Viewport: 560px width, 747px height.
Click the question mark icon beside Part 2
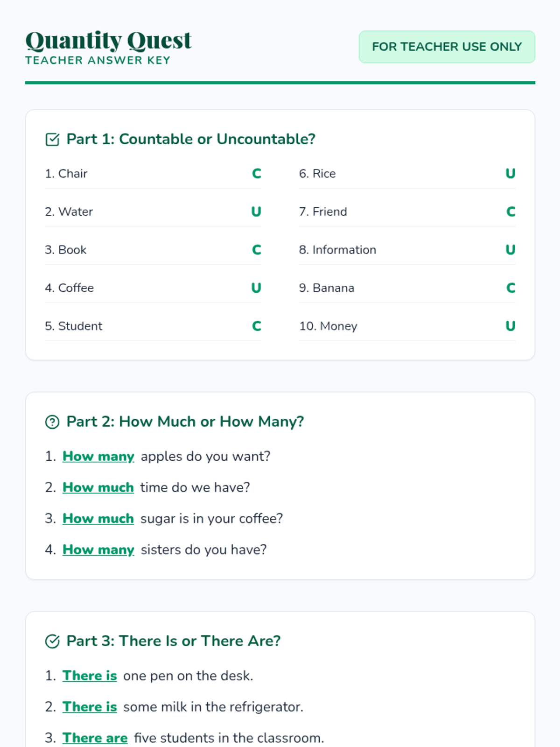coord(52,422)
